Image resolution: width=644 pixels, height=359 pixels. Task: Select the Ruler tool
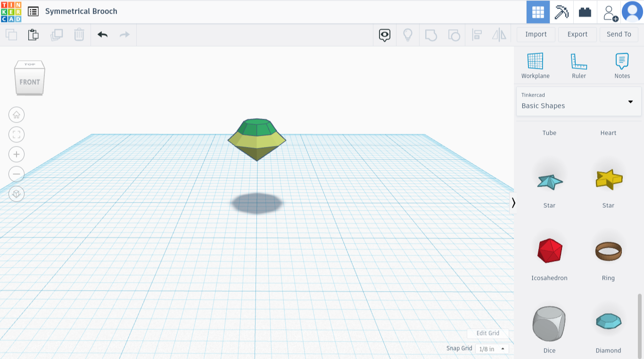click(579, 65)
